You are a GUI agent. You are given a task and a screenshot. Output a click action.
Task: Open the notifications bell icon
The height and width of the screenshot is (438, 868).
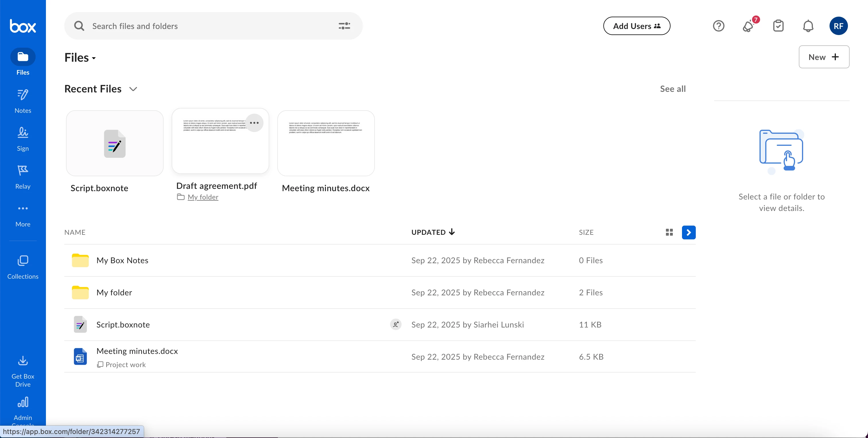coord(808,26)
